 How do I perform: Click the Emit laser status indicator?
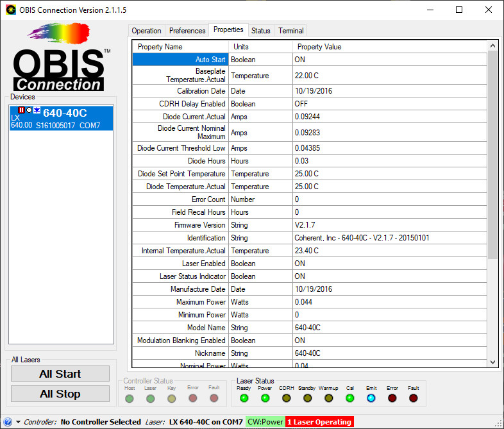click(x=371, y=398)
